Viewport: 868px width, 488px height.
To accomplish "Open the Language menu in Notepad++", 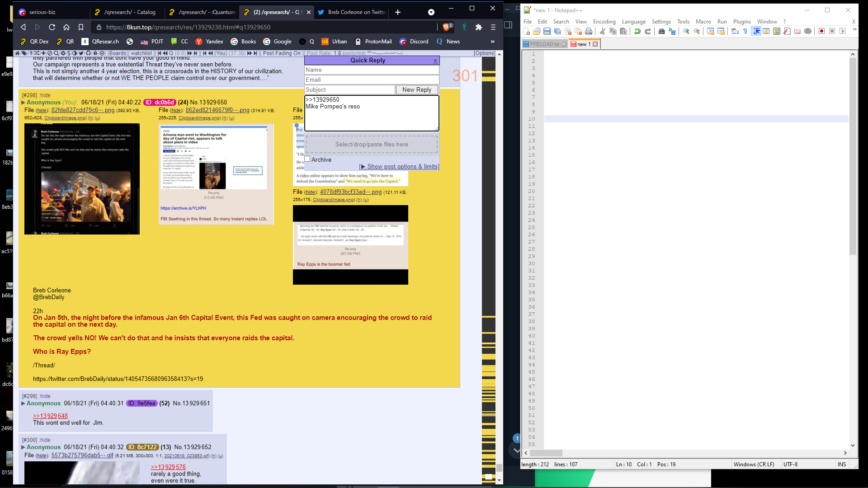I will (x=633, y=22).
